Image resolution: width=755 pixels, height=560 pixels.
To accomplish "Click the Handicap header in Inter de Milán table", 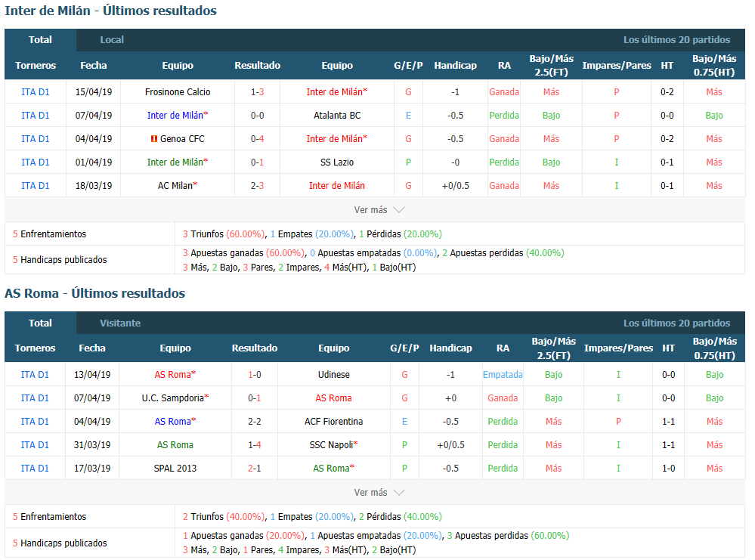I will click(456, 66).
